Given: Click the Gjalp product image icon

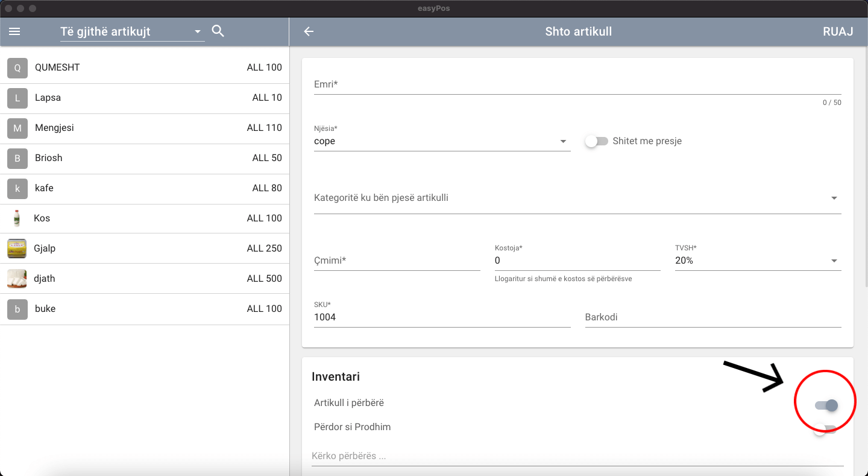Looking at the screenshot, I should 17,249.
